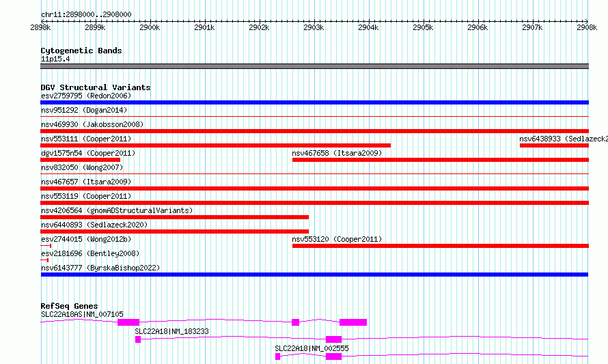
Task: Select the blue esv2759795 variant bar
Action: [x=314, y=102]
